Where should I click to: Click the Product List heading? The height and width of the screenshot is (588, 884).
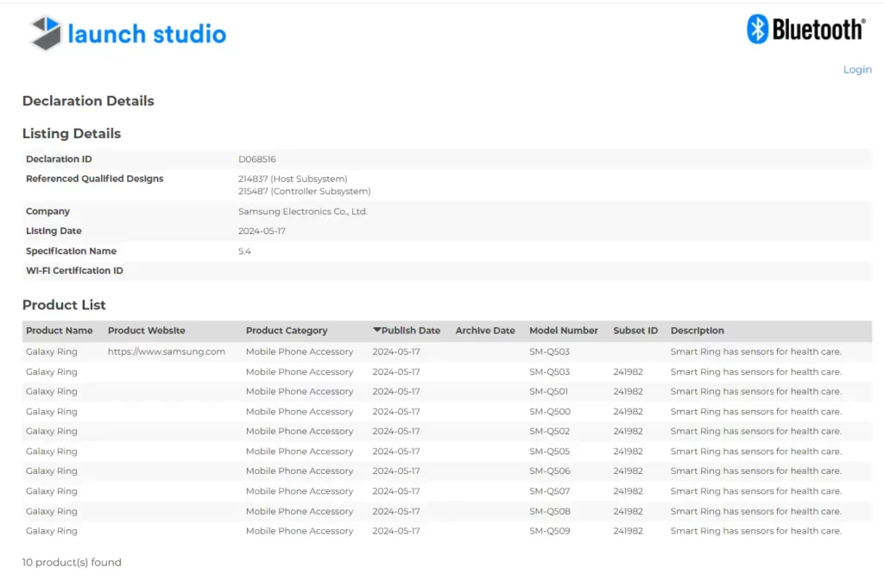point(64,305)
